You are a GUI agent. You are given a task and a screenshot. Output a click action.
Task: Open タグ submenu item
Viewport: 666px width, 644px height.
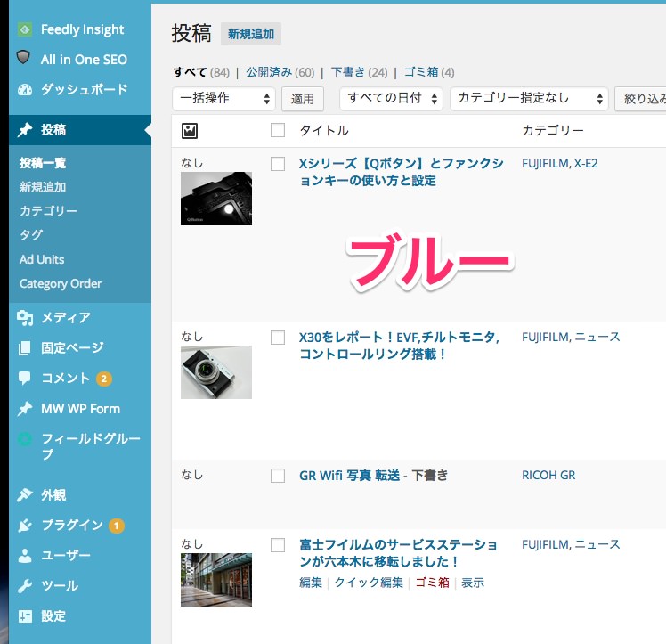(31, 235)
